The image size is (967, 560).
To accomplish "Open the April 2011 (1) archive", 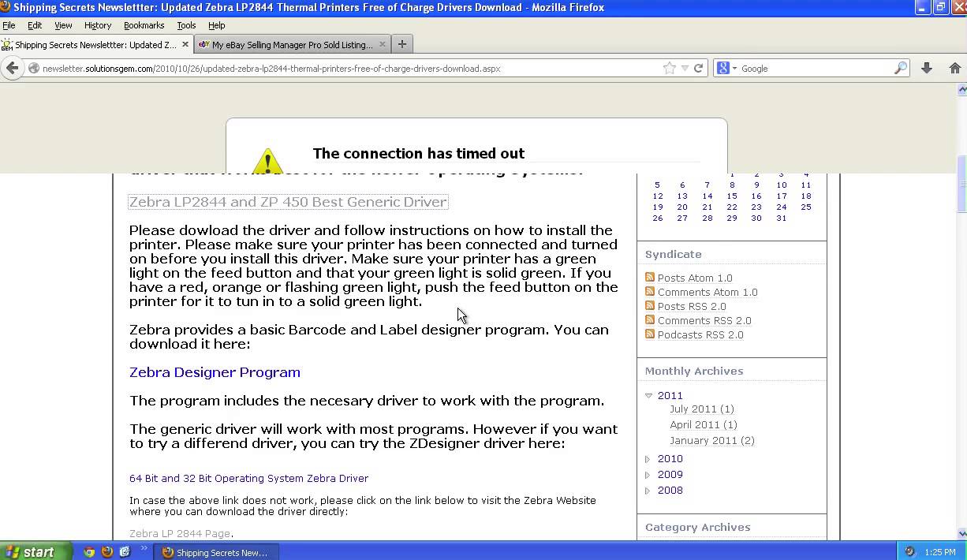I will 704,424.
